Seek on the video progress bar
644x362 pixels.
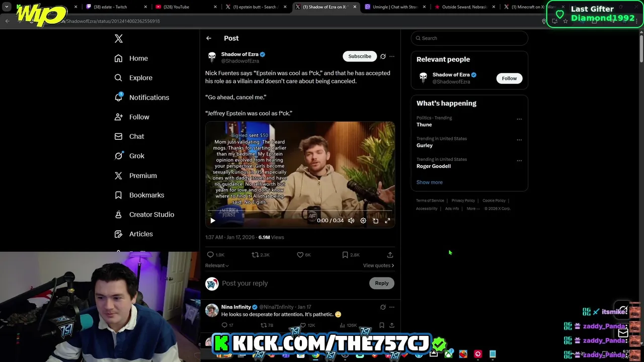click(x=300, y=211)
